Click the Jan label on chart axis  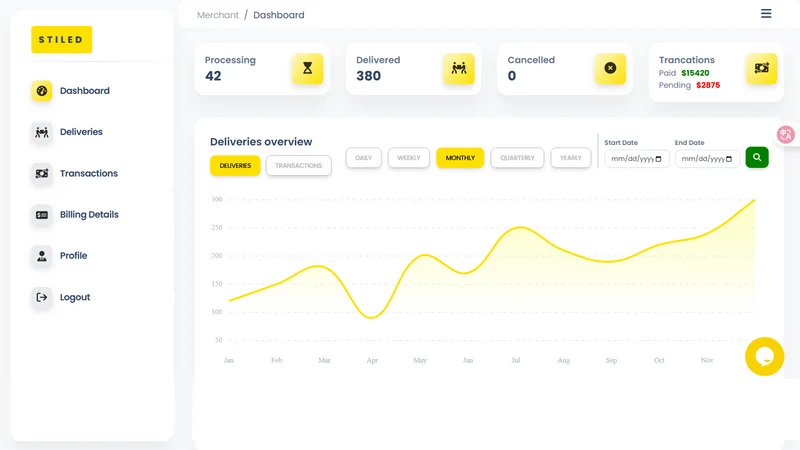[x=229, y=360]
